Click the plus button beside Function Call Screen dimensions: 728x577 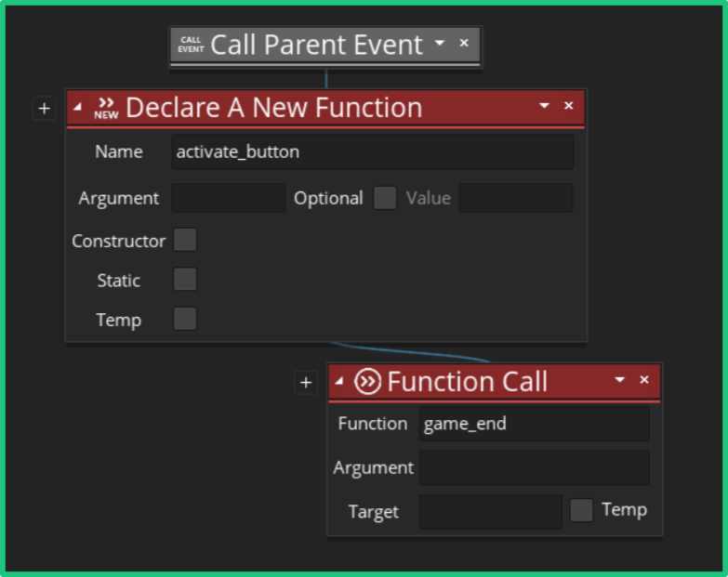[306, 383]
